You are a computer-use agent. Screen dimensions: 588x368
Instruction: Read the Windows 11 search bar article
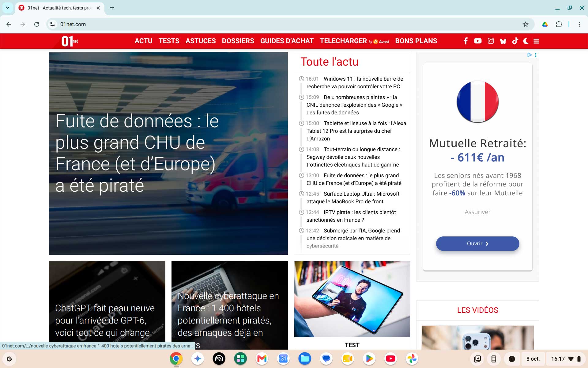point(355,83)
